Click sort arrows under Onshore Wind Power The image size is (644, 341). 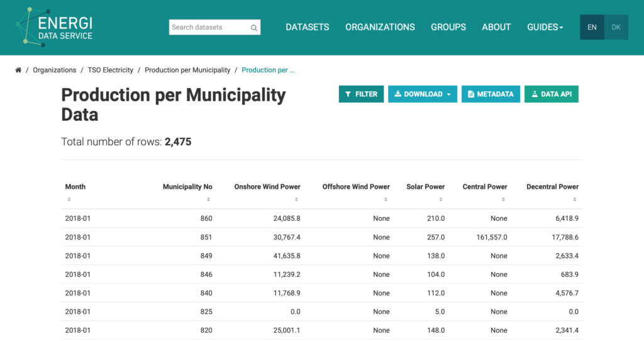point(297,199)
